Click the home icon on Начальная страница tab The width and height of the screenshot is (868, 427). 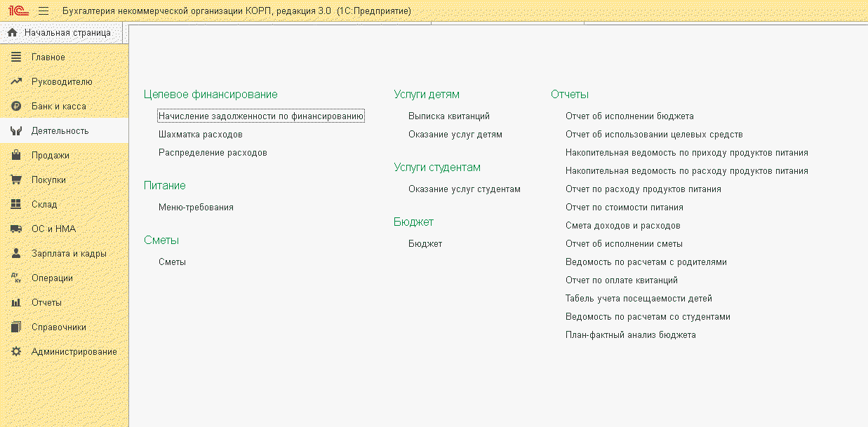pos(12,33)
